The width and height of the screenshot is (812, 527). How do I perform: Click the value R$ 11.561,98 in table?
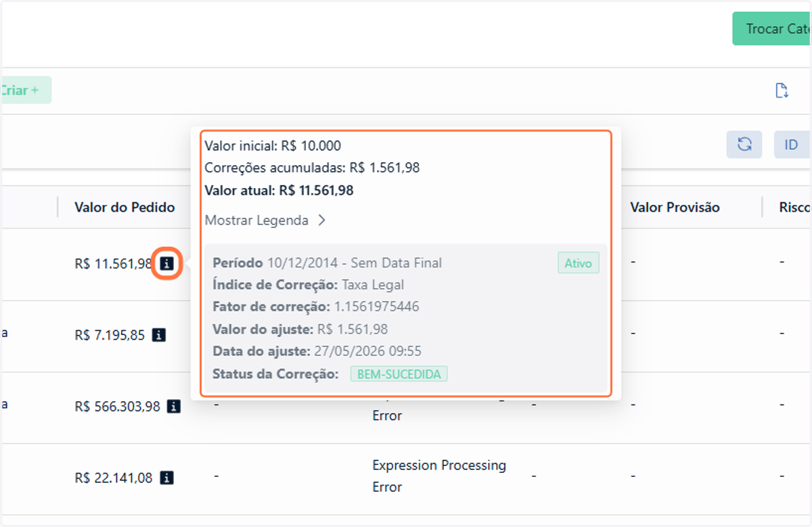(x=114, y=264)
